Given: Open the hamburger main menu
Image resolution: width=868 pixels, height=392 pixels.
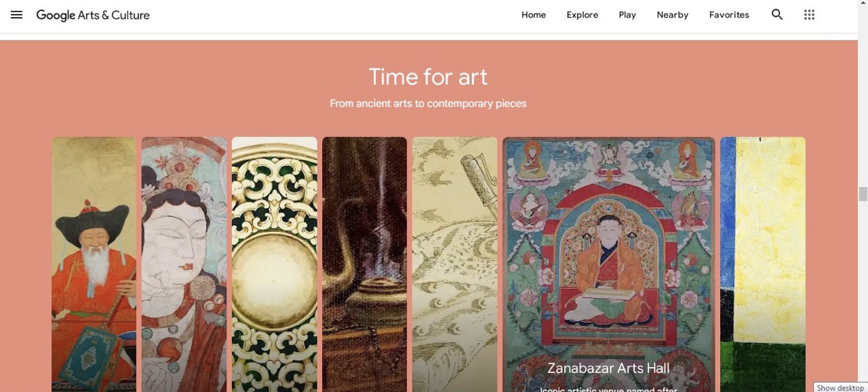Looking at the screenshot, I should (x=16, y=15).
